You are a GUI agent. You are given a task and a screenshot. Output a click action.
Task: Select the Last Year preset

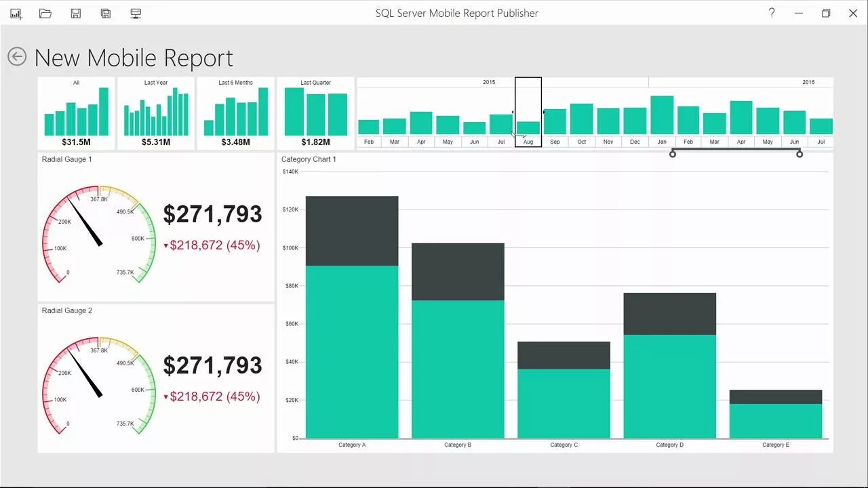pos(156,113)
